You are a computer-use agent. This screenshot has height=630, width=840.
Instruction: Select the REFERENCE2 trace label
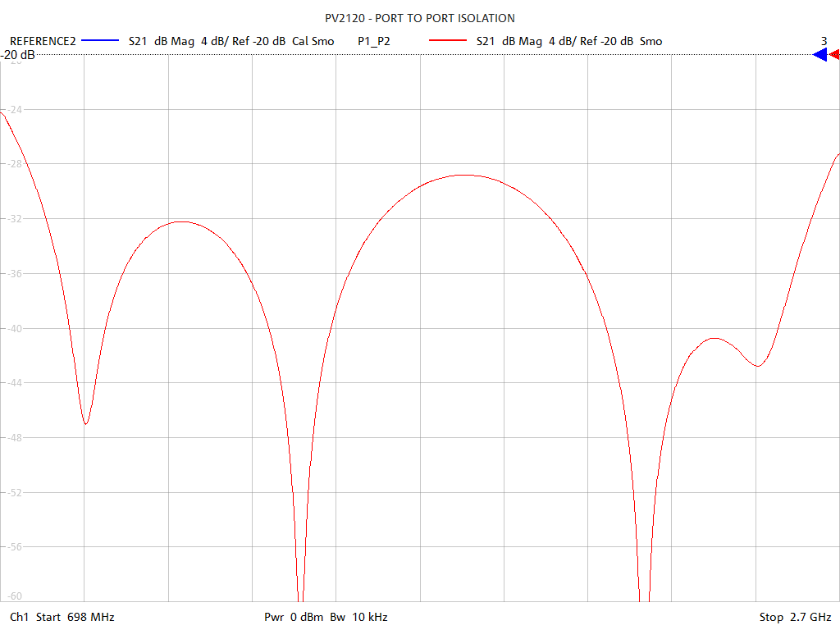[43, 41]
